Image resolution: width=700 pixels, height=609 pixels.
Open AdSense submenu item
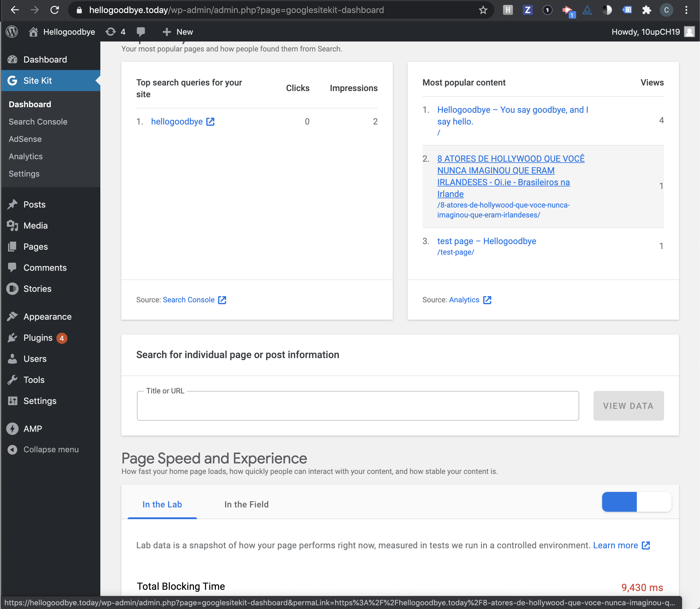(x=25, y=139)
